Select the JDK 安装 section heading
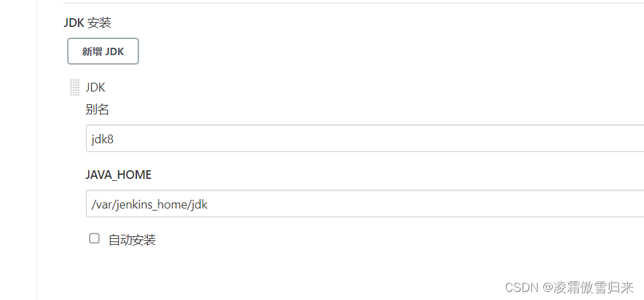Screen dimensions: 644x300 (x=87, y=22)
